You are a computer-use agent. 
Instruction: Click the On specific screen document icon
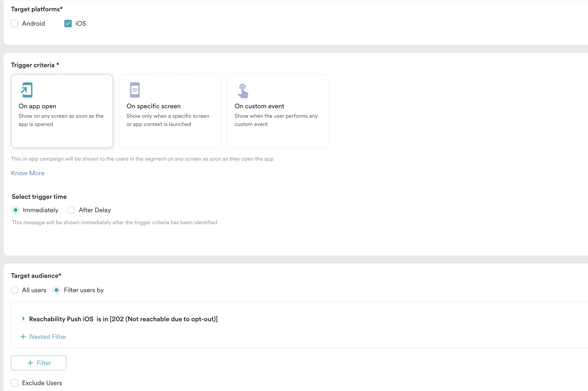135,90
